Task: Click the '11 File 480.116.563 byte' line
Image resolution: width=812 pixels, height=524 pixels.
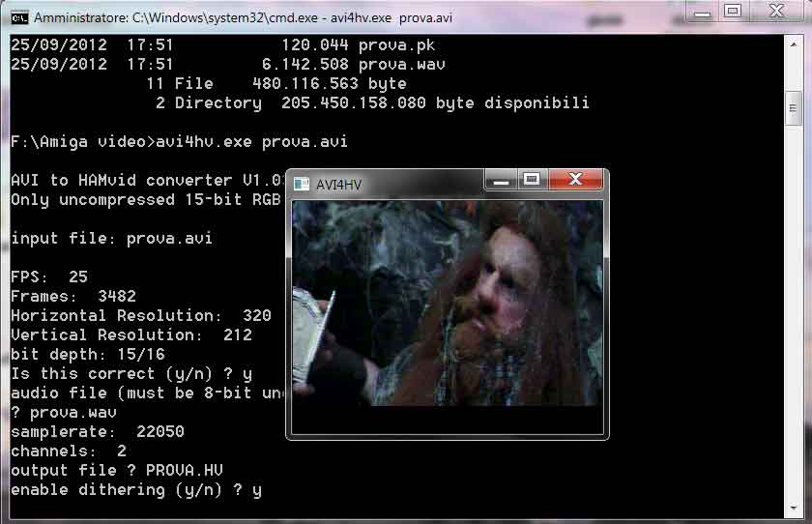Action: pyautogui.click(x=276, y=83)
